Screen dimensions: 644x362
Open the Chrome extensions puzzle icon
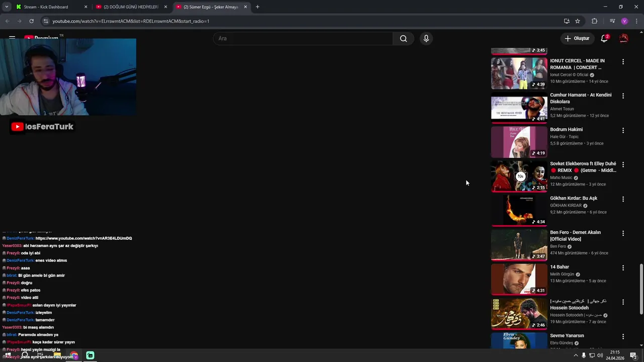click(595, 21)
